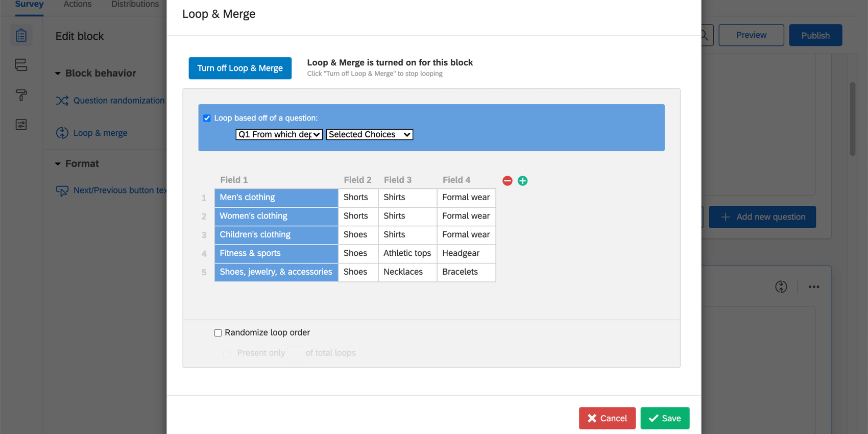Click the total loops number field
The width and height of the screenshot is (868, 434).
(296, 353)
